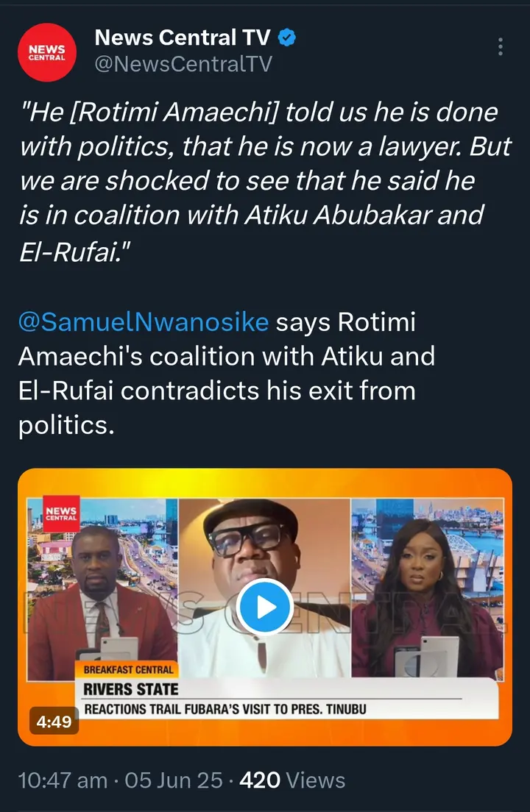Click the News Central logo in video
Image resolution: width=530 pixels, height=812 pixels.
point(61,514)
